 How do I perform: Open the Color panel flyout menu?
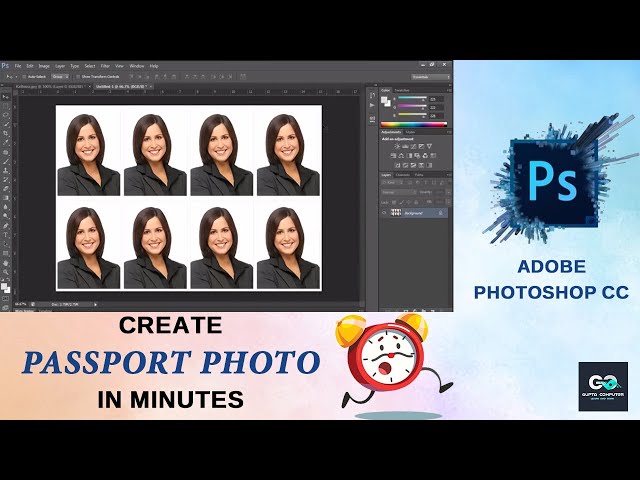[x=449, y=90]
